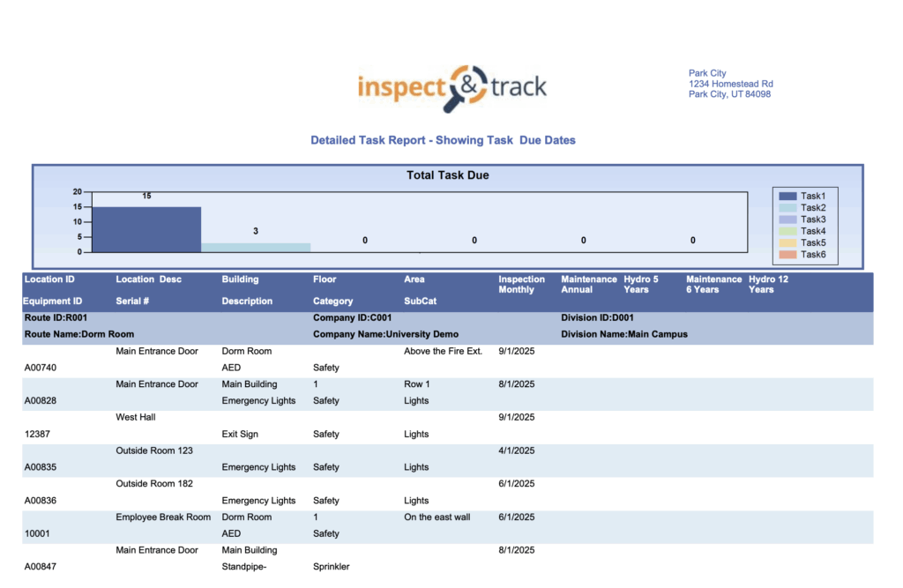Open the Detailed Task Report title link
The width and height of the screenshot is (903, 588).
443,140
